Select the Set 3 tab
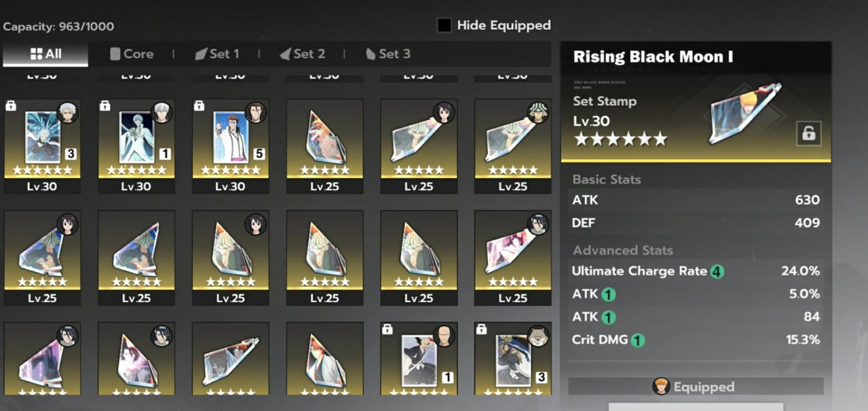 pos(388,54)
